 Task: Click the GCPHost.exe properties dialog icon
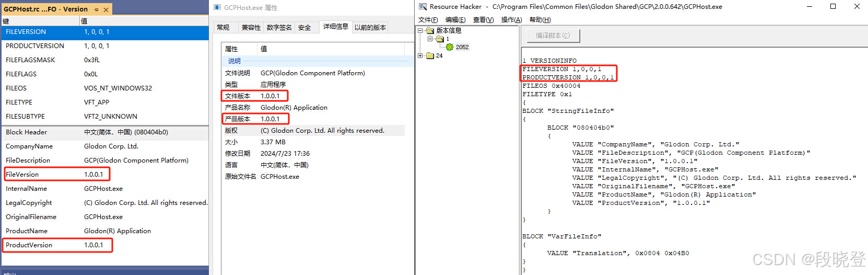217,7
